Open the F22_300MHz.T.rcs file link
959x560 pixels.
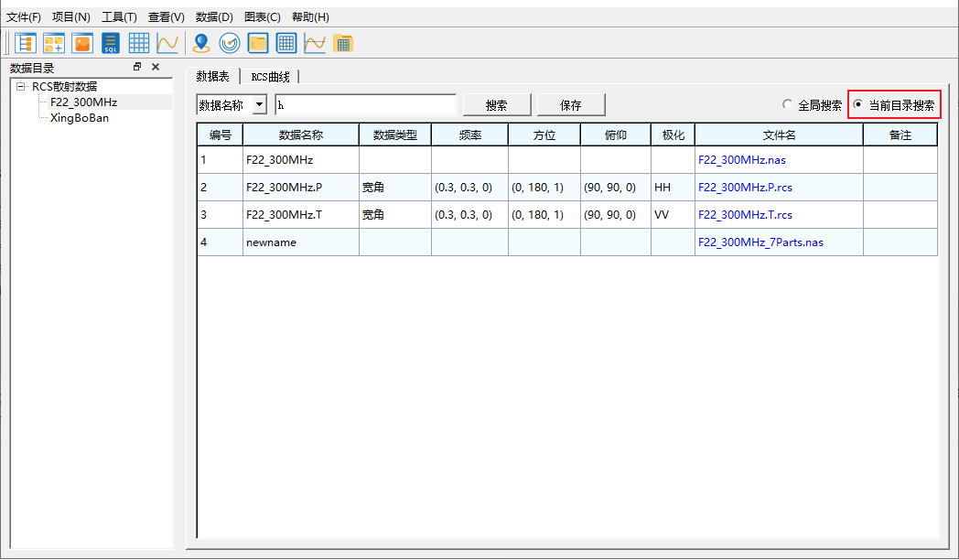click(x=745, y=215)
